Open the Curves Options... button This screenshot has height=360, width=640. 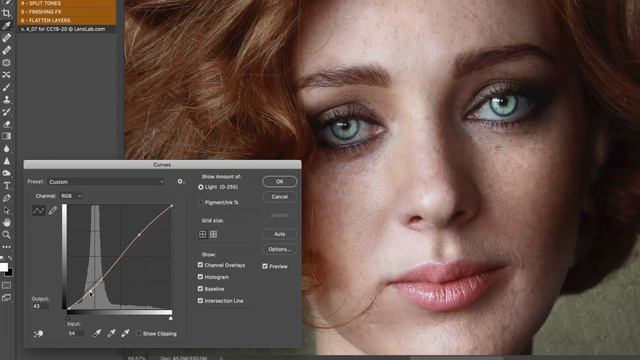click(x=280, y=249)
